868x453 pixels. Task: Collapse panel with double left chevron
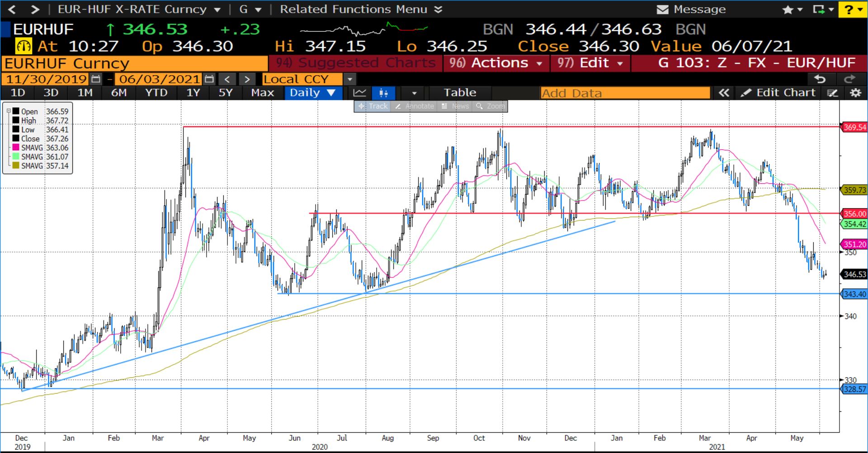tap(724, 93)
